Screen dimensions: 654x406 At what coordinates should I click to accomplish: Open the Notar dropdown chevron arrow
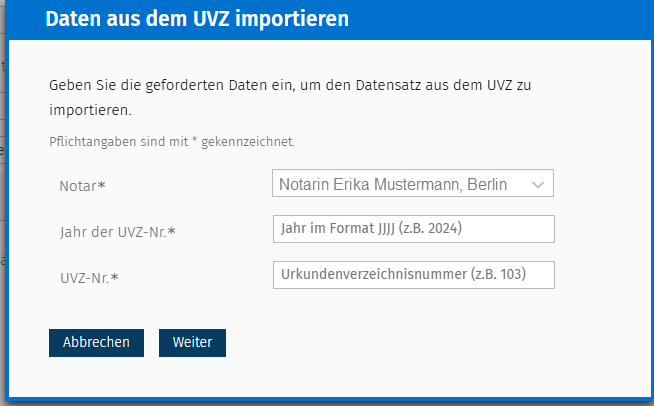[538, 185]
